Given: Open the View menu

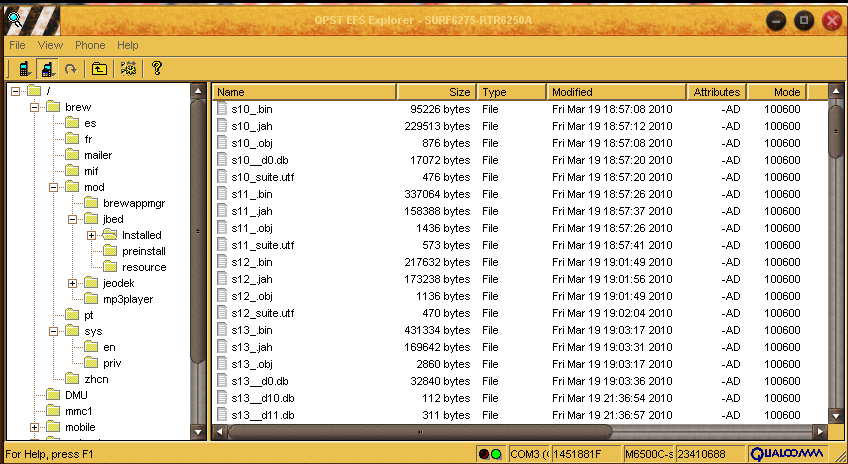Looking at the screenshot, I should 50,45.
